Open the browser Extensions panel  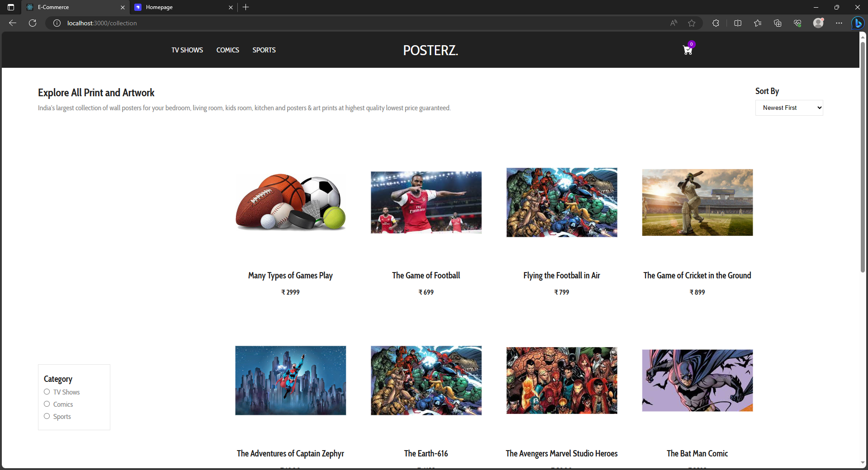716,23
